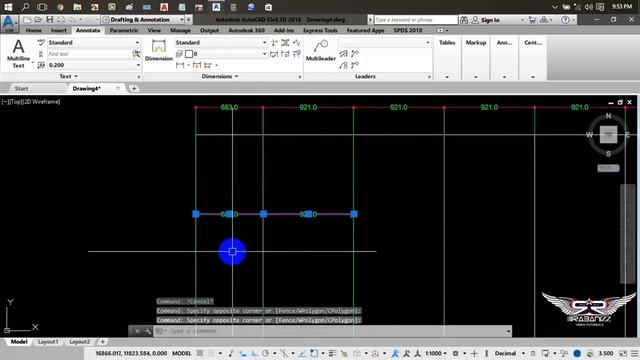Click the ViewCube top face

(x=608, y=134)
